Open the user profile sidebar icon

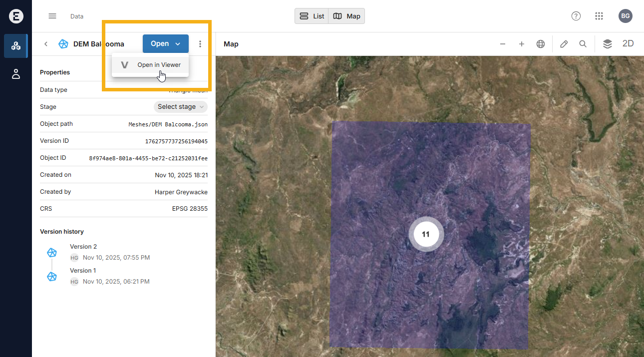(x=16, y=74)
